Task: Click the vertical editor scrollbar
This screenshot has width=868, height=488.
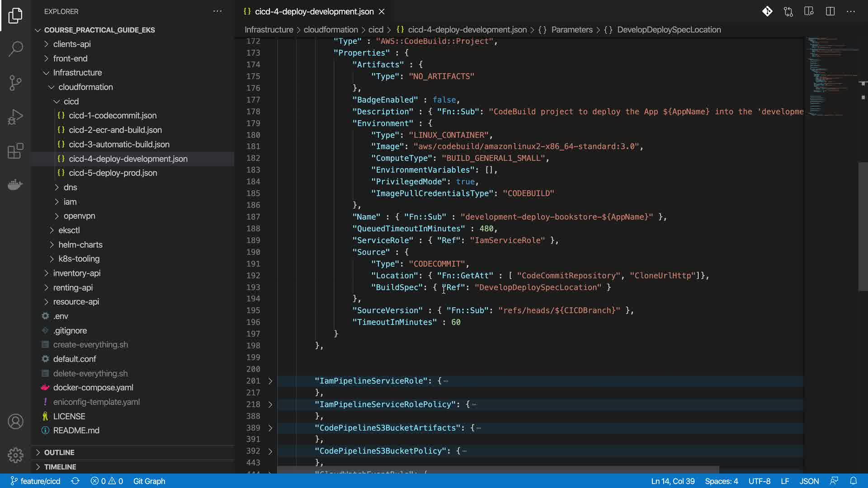Action: click(863, 226)
